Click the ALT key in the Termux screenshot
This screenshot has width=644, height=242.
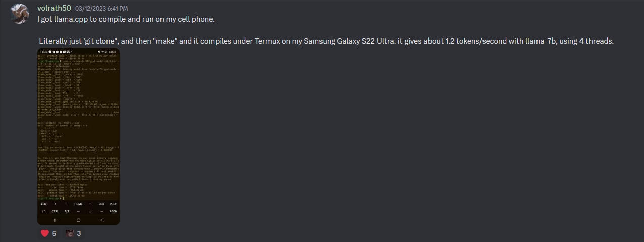(67, 211)
